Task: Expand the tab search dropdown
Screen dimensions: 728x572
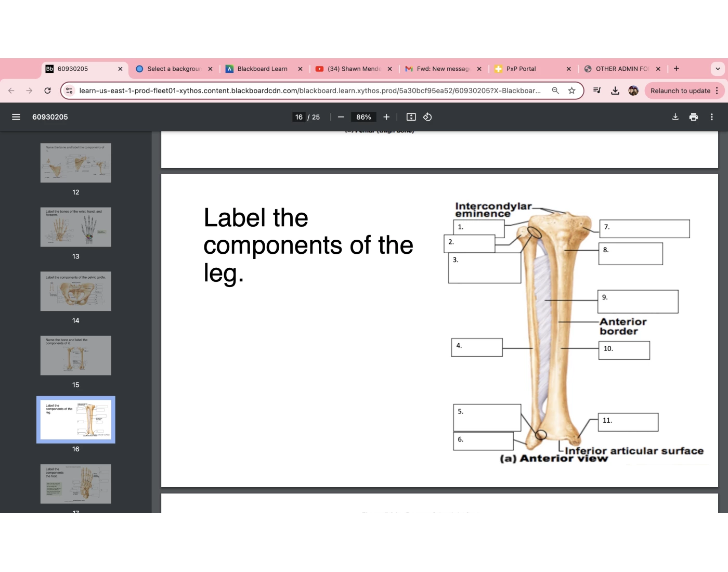Action: click(x=718, y=69)
